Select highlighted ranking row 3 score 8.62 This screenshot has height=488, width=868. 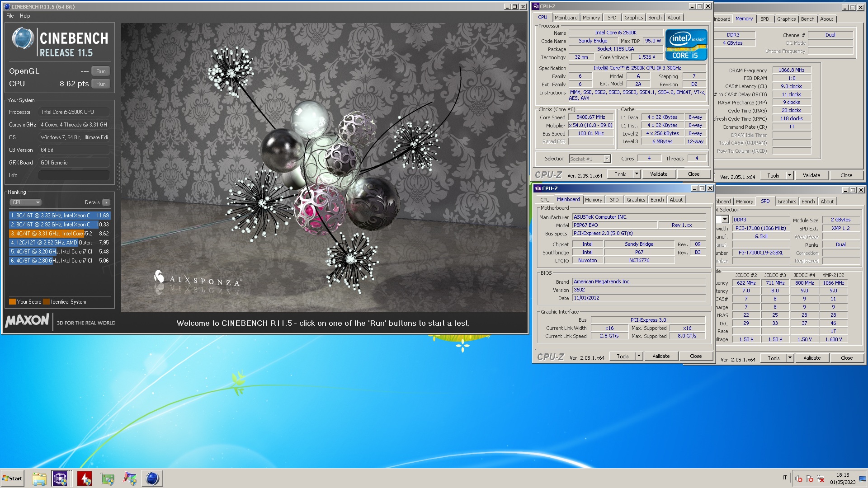[60, 234]
